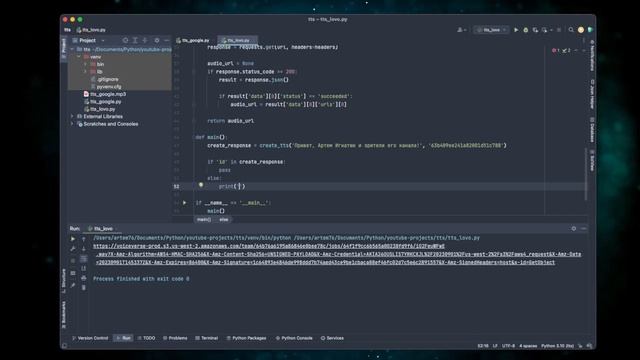Collapse the venv folder
The height and width of the screenshot is (360, 640).
79,57
